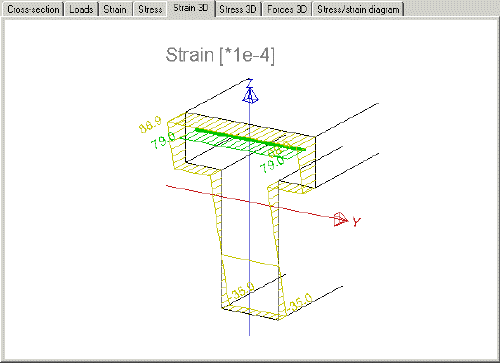500x363 pixels.
Task: Click the green 79.0 label at left
Action: point(163,141)
